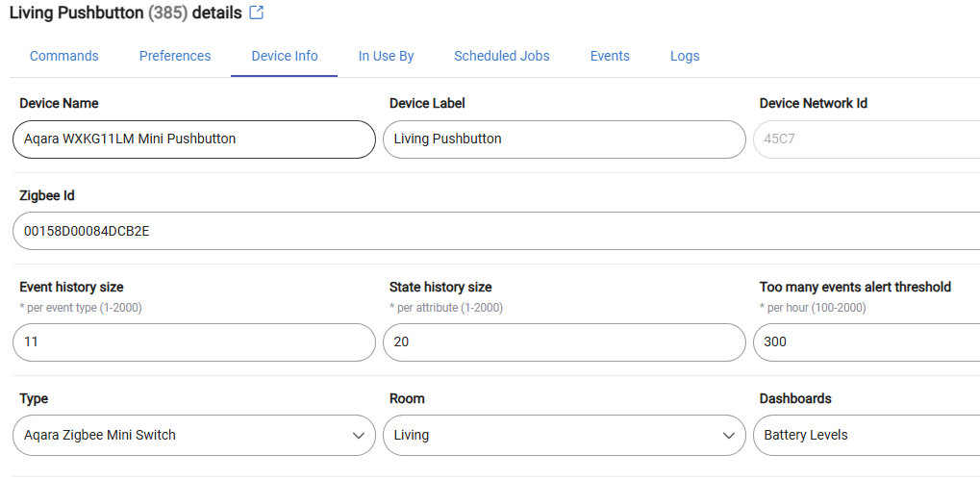Expand the Living room dropdown
980x480 pixels.
565,435
